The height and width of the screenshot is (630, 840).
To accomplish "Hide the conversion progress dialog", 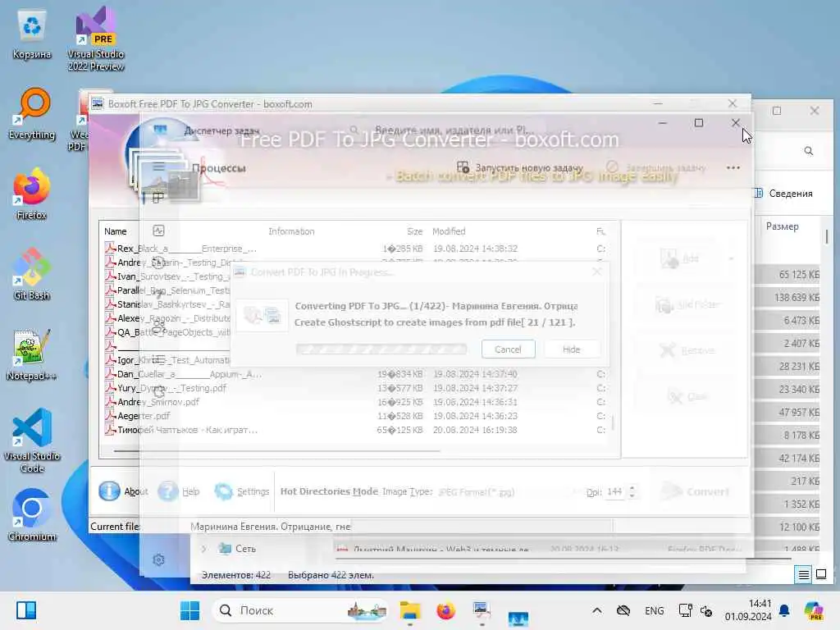I will 571,349.
